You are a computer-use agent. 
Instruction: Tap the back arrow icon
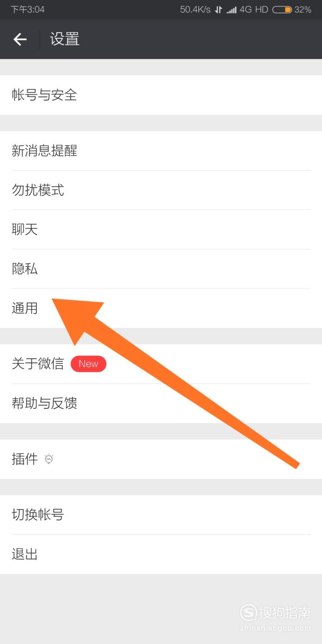click(20, 40)
